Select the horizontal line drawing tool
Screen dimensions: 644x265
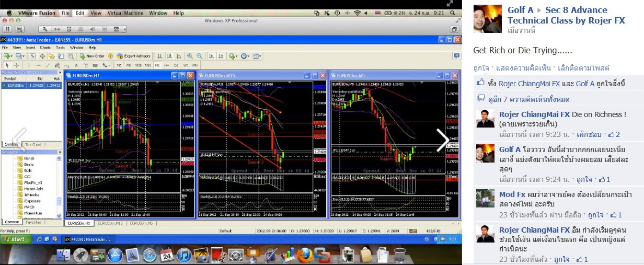[39, 65]
